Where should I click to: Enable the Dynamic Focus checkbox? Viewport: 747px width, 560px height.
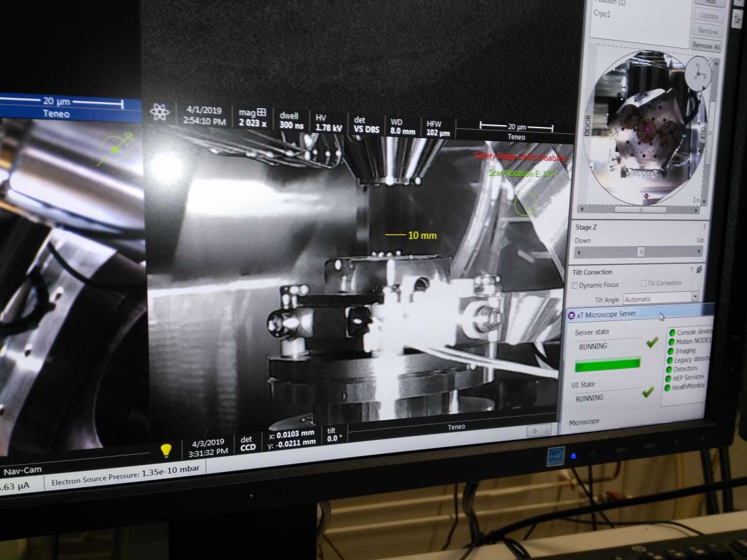(575, 285)
